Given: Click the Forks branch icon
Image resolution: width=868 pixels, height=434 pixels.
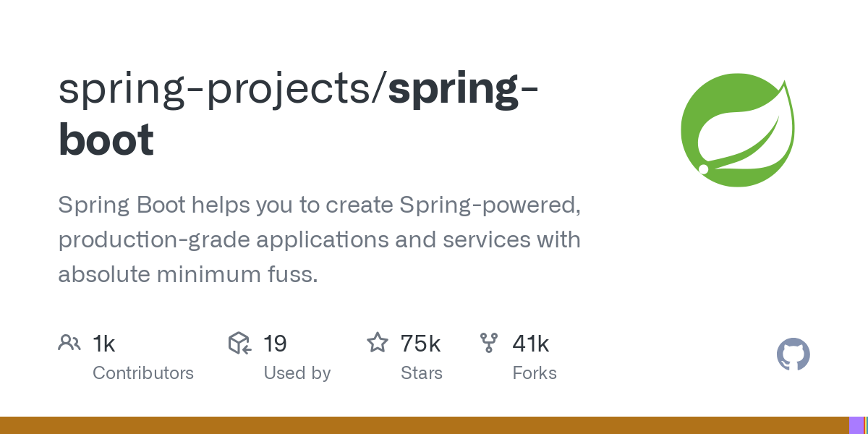Looking at the screenshot, I should (x=489, y=343).
